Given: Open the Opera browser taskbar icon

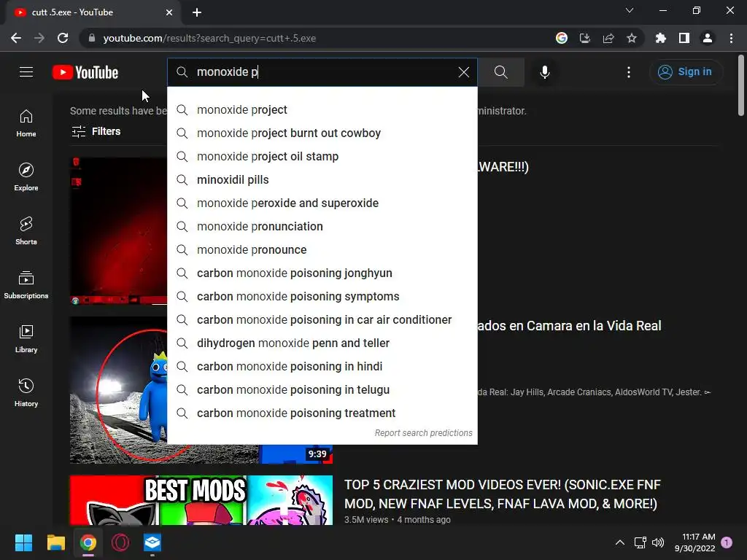Looking at the screenshot, I should [120, 542].
